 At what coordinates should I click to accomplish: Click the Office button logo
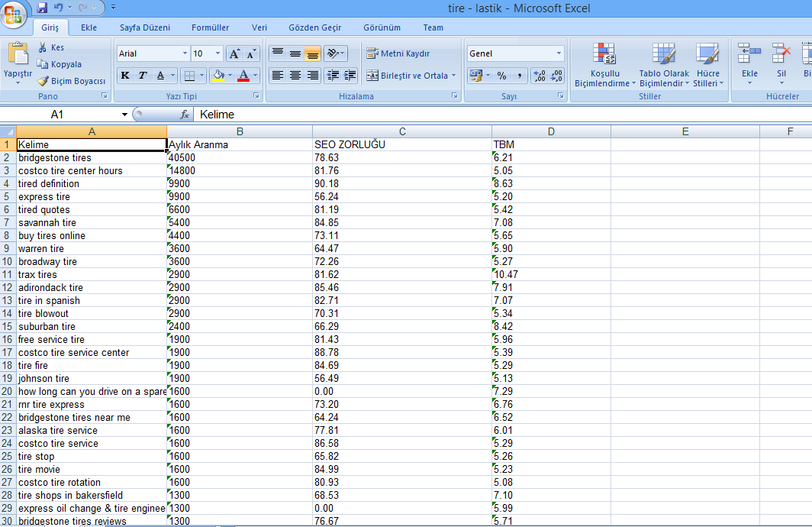coord(14,14)
